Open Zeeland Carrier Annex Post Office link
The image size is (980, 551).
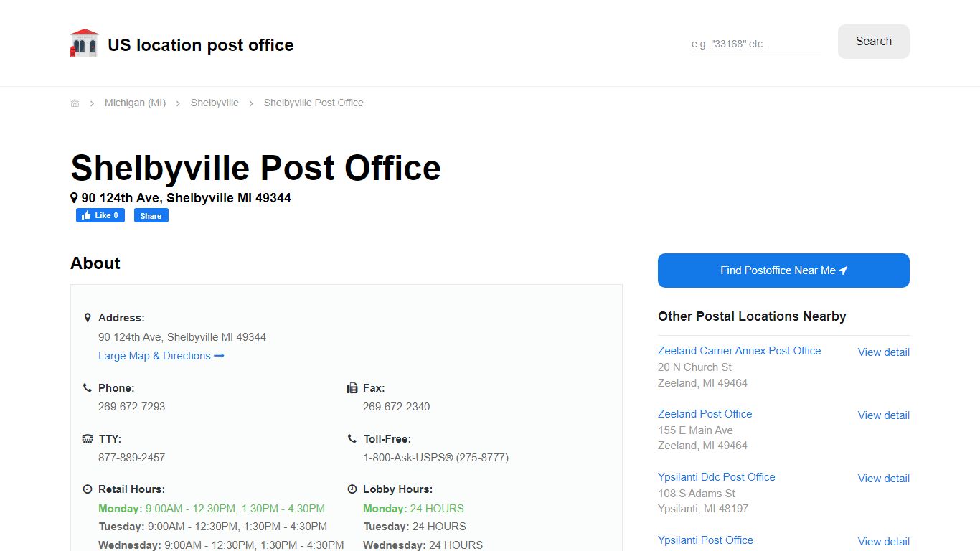[739, 351]
